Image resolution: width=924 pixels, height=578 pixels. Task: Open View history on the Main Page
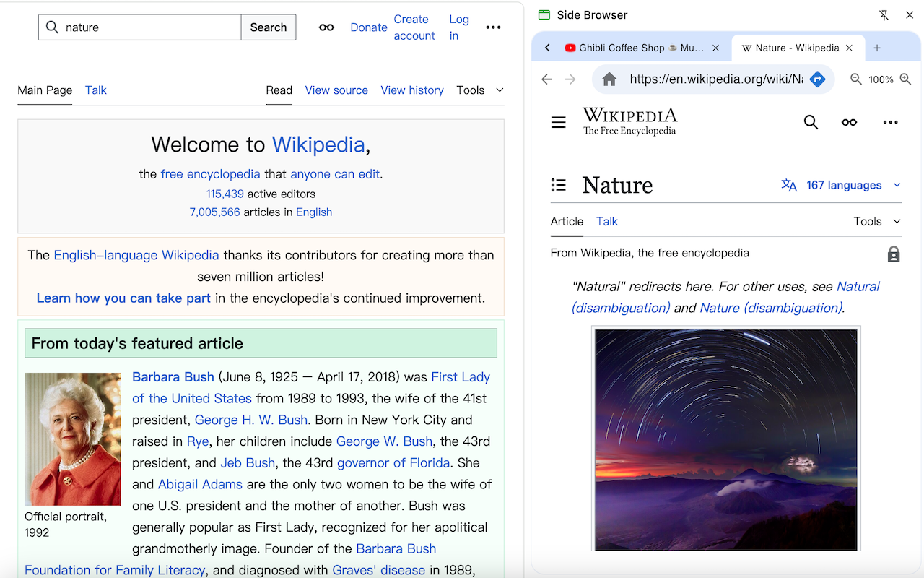411,90
